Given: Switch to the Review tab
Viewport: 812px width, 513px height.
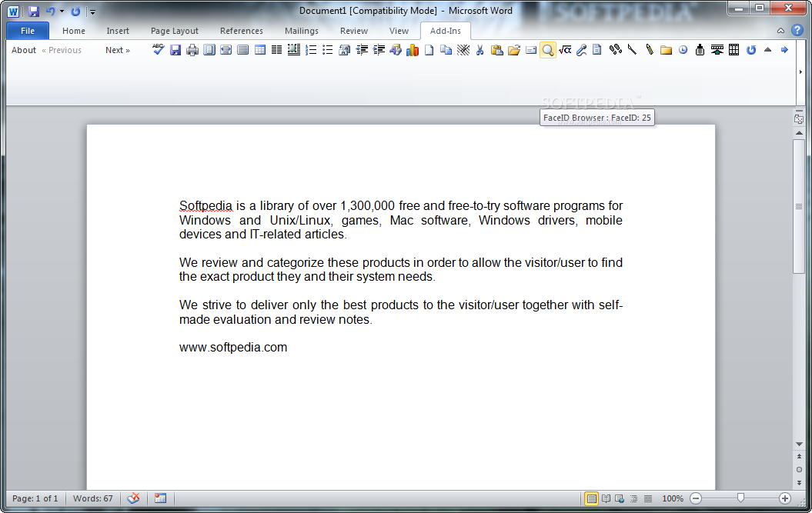Looking at the screenshot, I should [354, 31].
